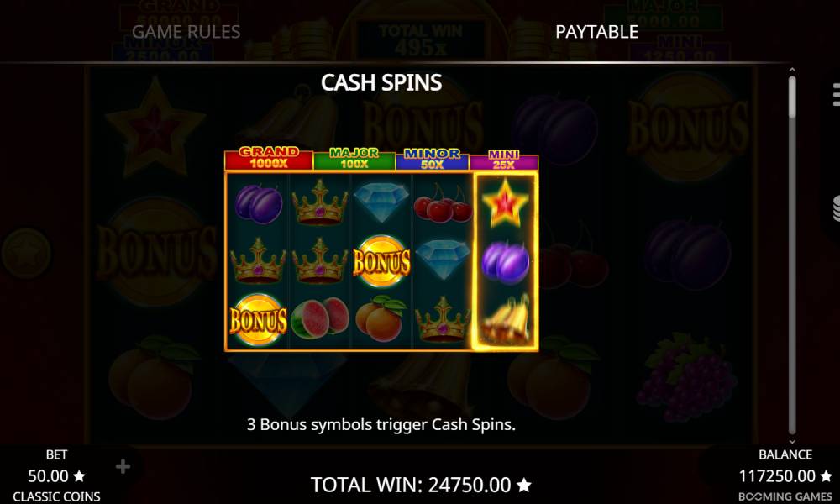The height and width of the screenshot is (504, 840).
Task: Select the orange fruit symbol
Action: click(381, 318)
